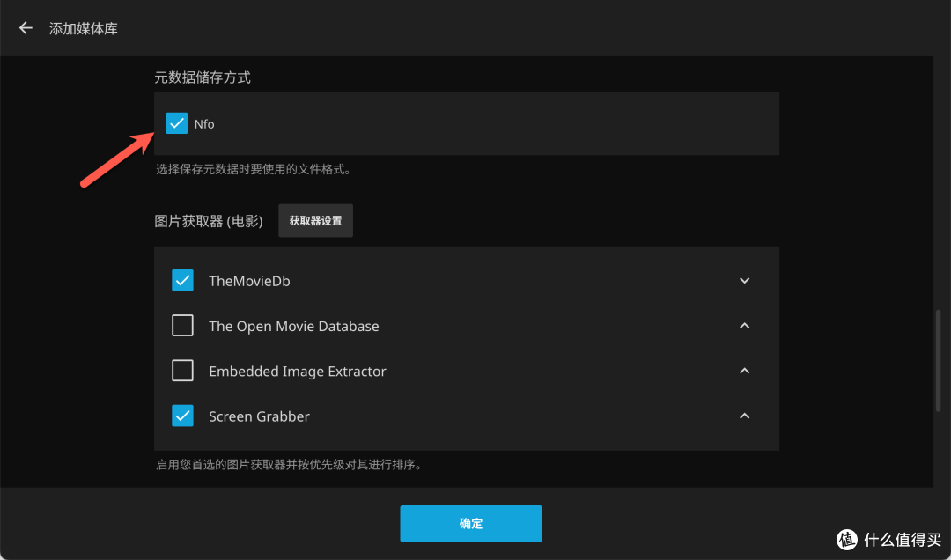The height and width of the screenshot is (560, 951).
Task: Toggle the Nfo metadata checkbox
Action: [176, 123]
